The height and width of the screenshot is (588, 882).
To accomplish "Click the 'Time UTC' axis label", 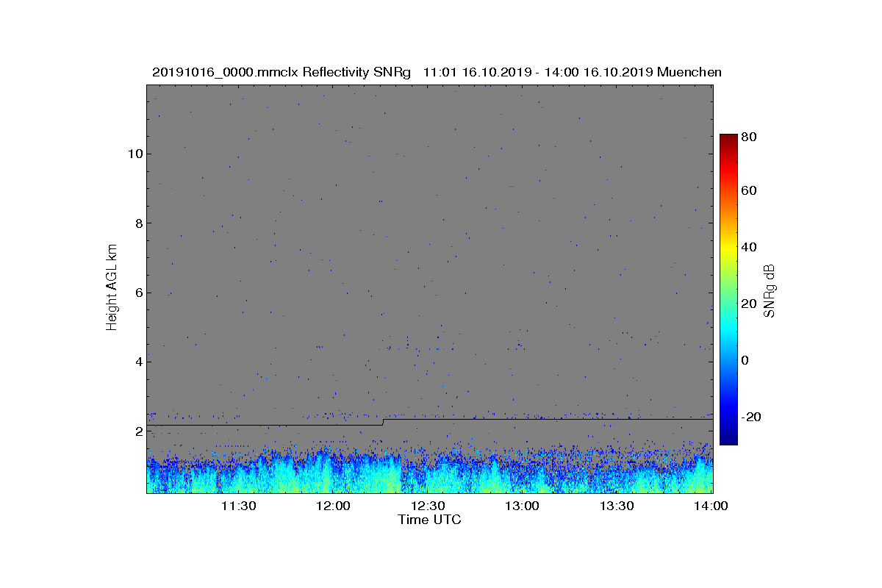I will pyautogui.click(x=430, y=520).
